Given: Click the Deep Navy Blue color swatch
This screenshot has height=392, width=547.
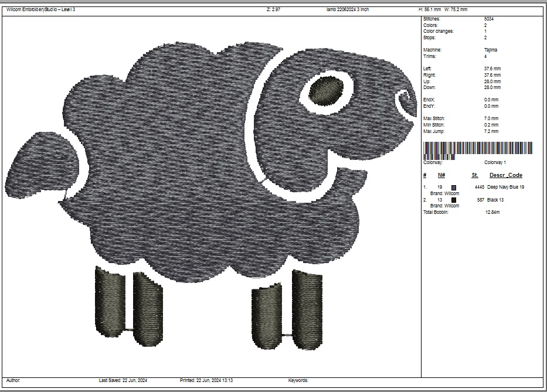Looking at the screenshot, I should tap(454, 188).
